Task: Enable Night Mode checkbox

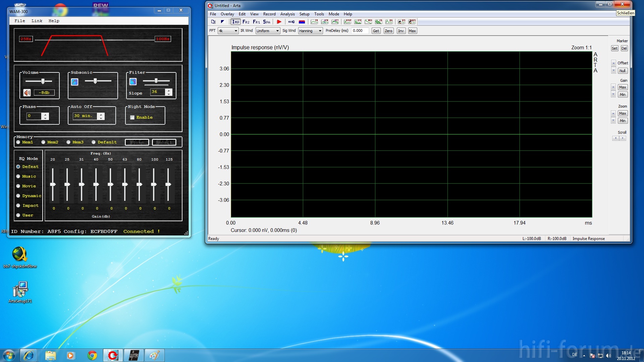Action: pos(132,117)
